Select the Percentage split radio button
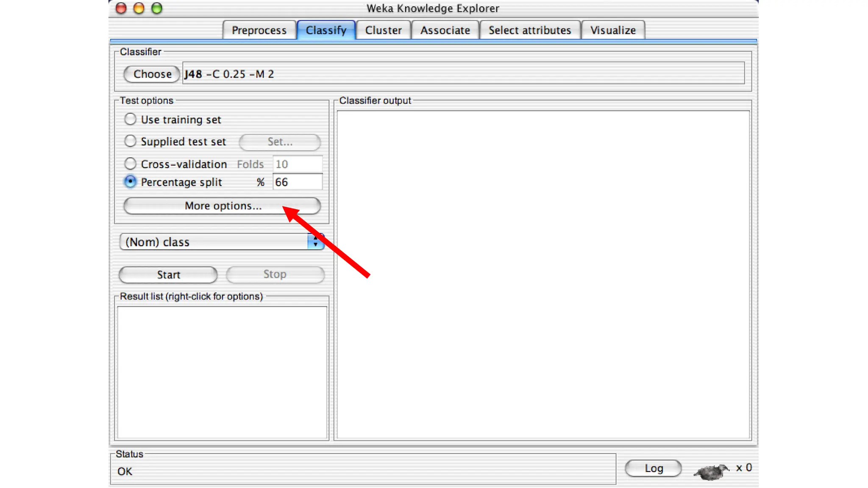The width and height of the screenshot is (868, 488). click(131, 182)
